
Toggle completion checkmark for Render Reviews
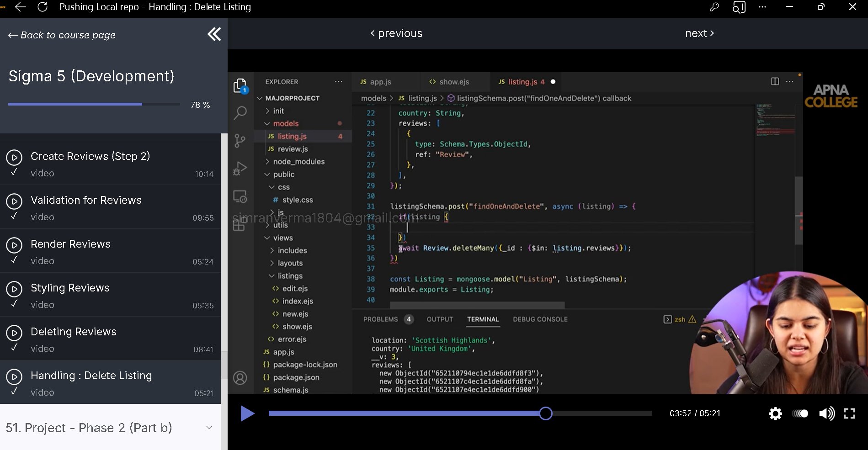14,260
